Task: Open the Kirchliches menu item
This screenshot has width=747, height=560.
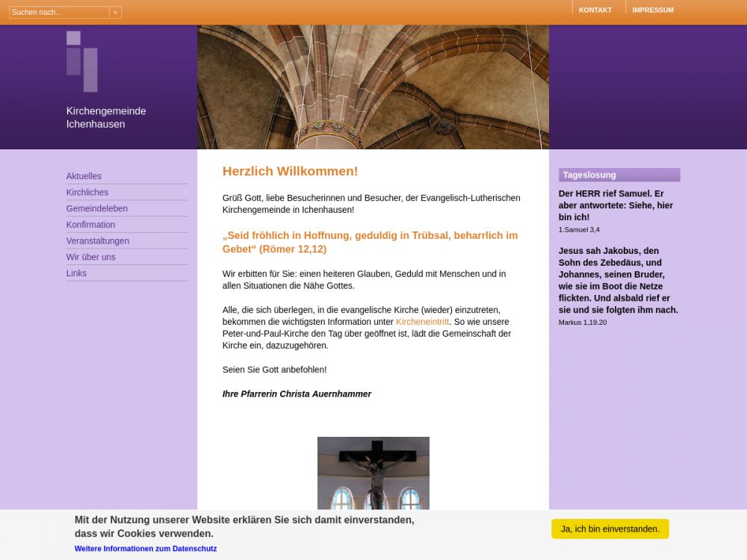Action: pos(87,193)
